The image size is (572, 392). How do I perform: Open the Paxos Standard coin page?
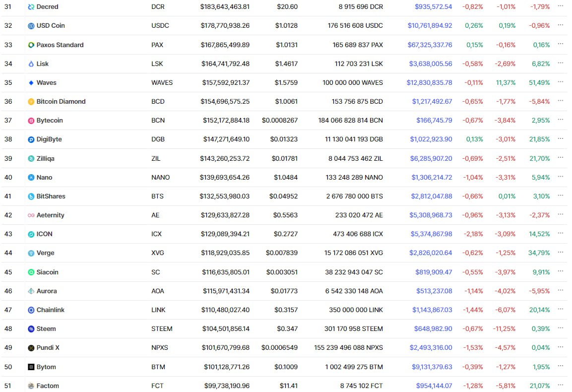(x=60, y=45)
